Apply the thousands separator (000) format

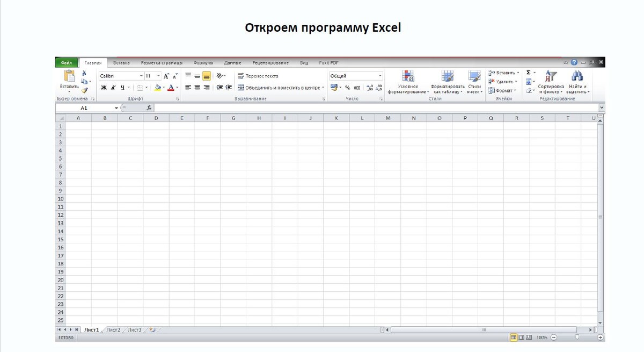pyautogui.click(x=357, y=88)
